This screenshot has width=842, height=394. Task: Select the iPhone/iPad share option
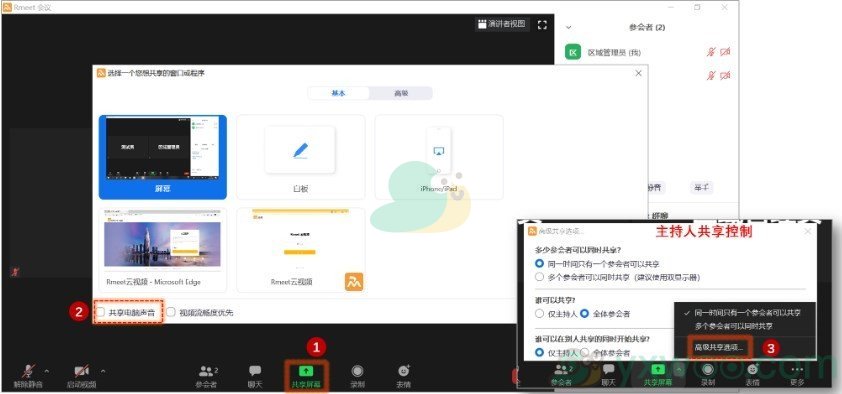click(439, 157)
